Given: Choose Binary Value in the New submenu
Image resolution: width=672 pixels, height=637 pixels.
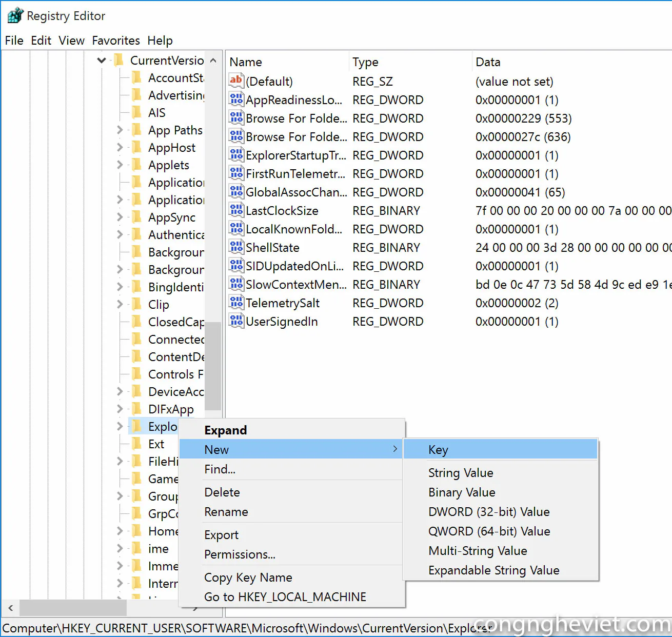Looking at the screenshot, I should pos(501,492).
